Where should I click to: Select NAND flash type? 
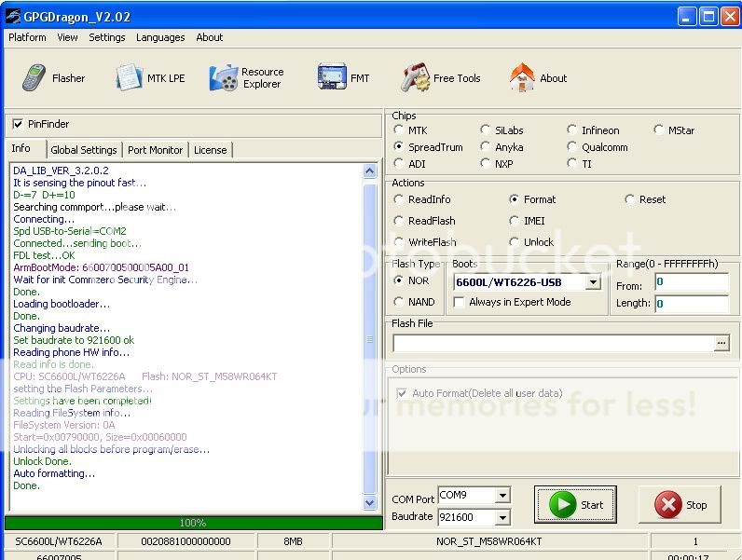tap(398, 301)
